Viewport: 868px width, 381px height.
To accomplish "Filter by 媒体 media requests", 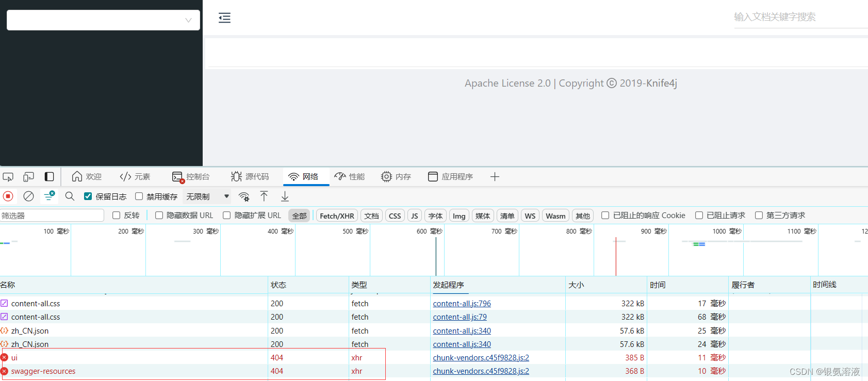I will pos(483,216).
